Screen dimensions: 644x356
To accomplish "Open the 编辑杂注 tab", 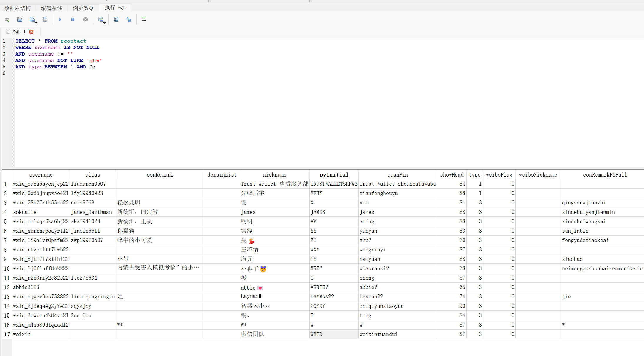I will 51,8.
